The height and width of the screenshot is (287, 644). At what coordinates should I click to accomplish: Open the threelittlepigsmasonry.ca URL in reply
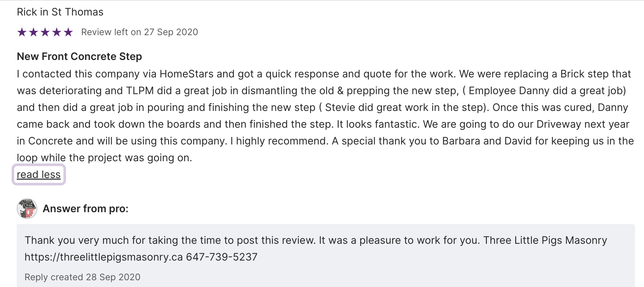tap(104, 257)
